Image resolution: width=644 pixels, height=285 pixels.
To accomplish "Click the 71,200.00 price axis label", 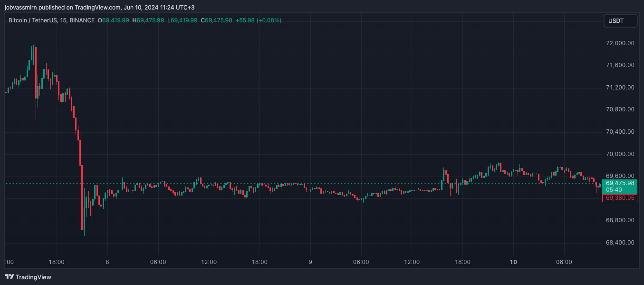I will (620, 88).
